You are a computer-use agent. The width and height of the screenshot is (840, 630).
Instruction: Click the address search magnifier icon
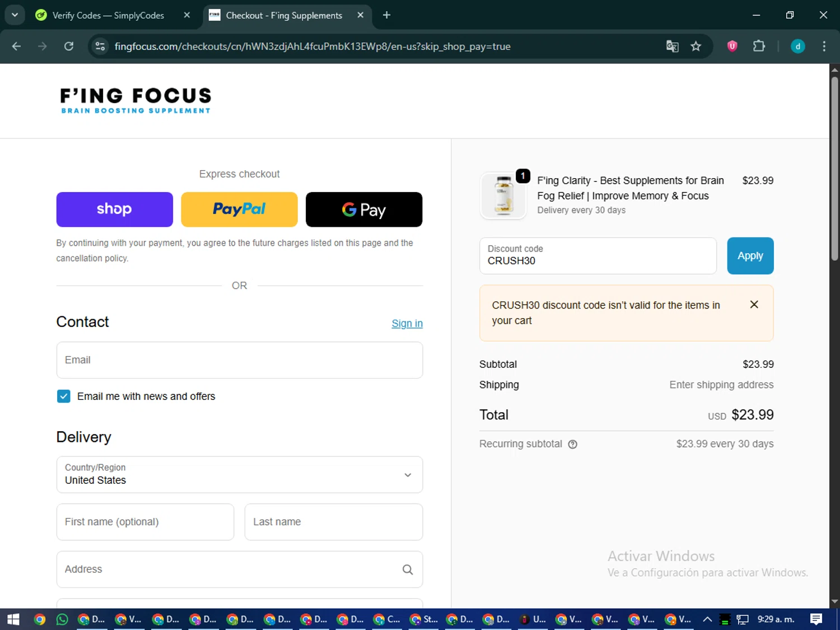click(x=408, y=570)
